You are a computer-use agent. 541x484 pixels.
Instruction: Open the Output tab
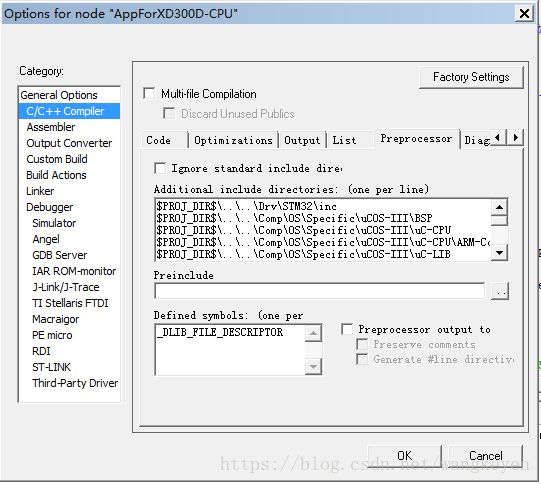pos(302,140)
